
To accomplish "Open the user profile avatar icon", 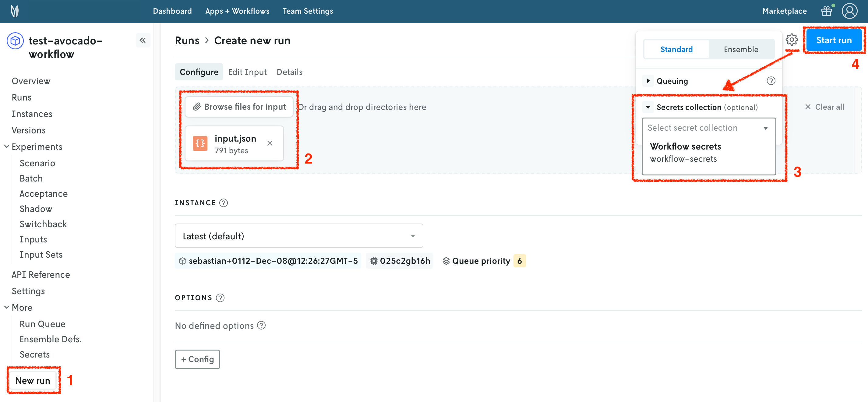I will tap(849, 11).
